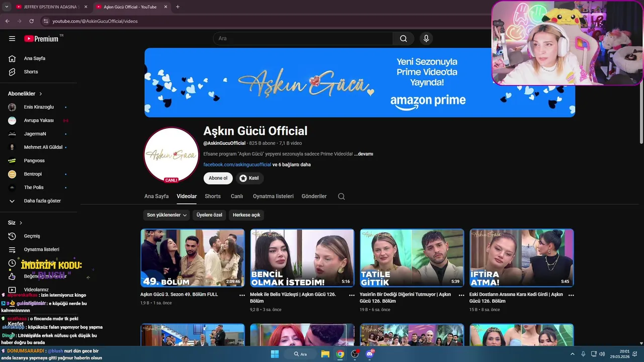
Task: Expand channel description with ...devamı
Action: click(x=364, y=154)
